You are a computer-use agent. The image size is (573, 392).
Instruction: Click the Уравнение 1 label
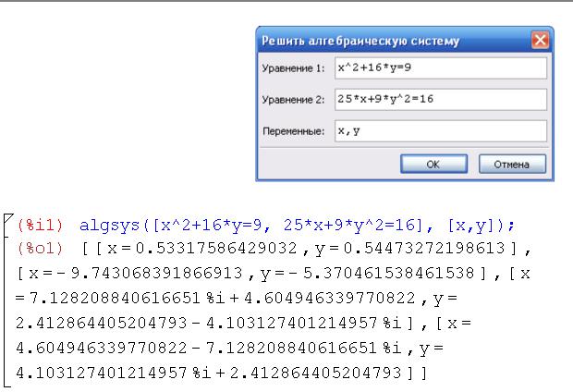point(293,68)
